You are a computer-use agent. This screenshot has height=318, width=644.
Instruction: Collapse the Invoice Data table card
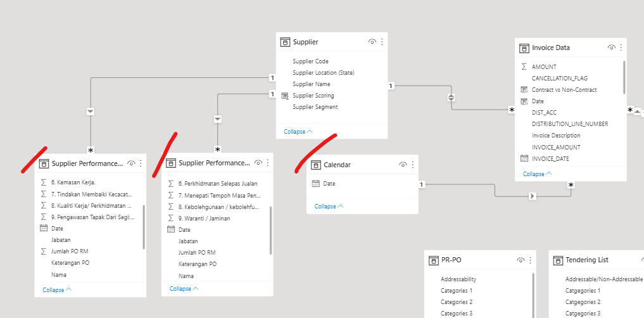point(537,174)
